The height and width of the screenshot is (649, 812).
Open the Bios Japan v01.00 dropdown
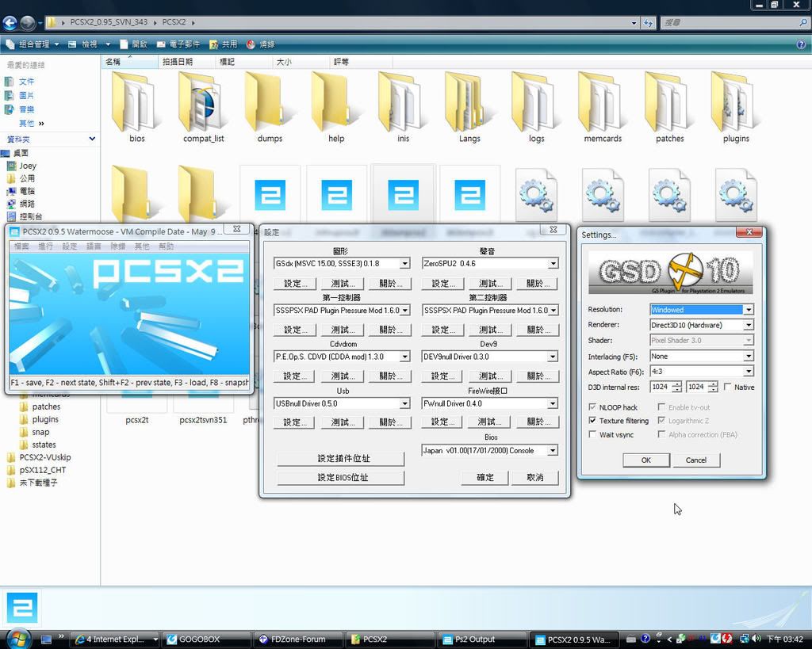[490, 450]
